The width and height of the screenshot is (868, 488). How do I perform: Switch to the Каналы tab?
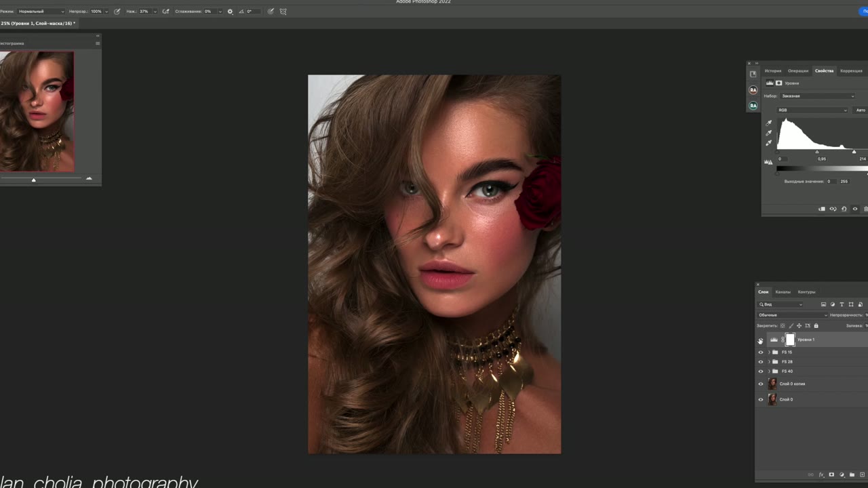tap(783, 292)
